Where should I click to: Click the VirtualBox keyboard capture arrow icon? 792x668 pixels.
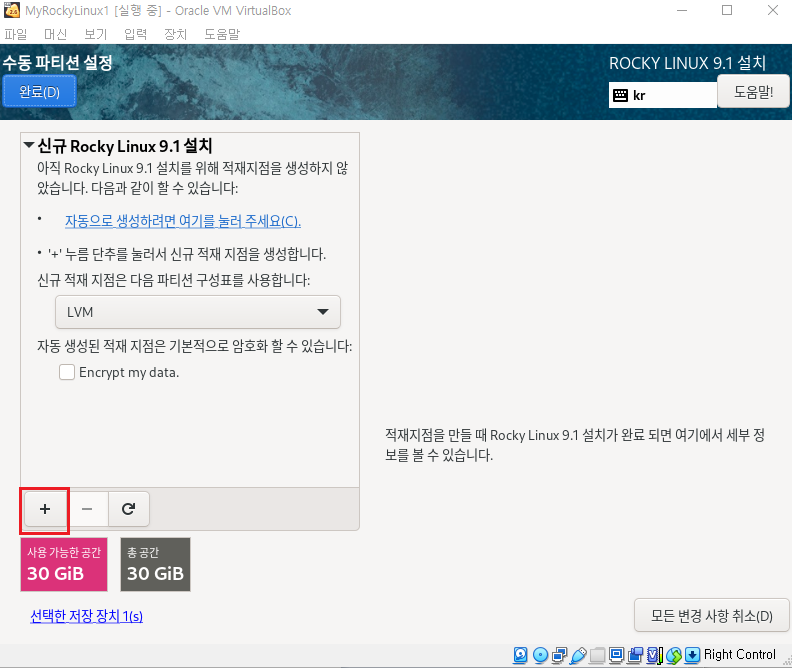(x=692, y=655)
